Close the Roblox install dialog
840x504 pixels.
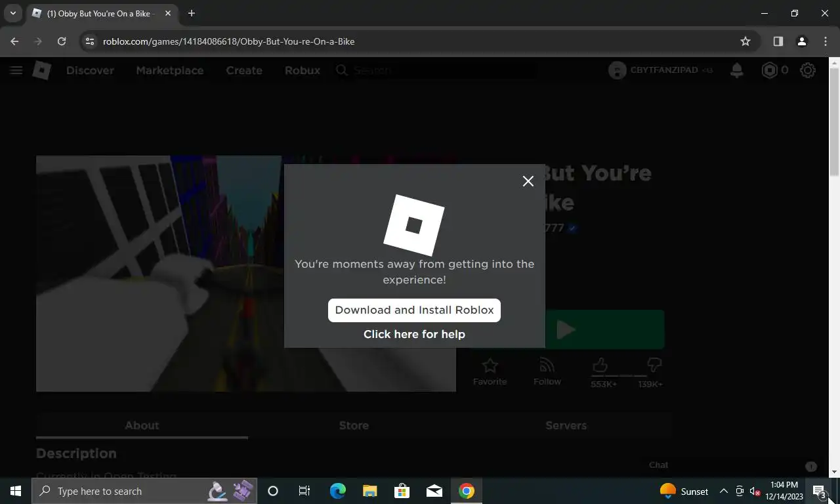pos(528,181)
